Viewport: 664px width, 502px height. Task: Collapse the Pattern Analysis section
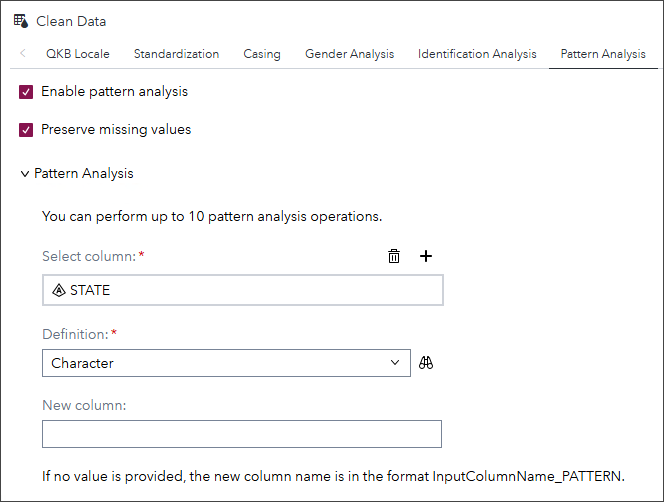[25, 174]
